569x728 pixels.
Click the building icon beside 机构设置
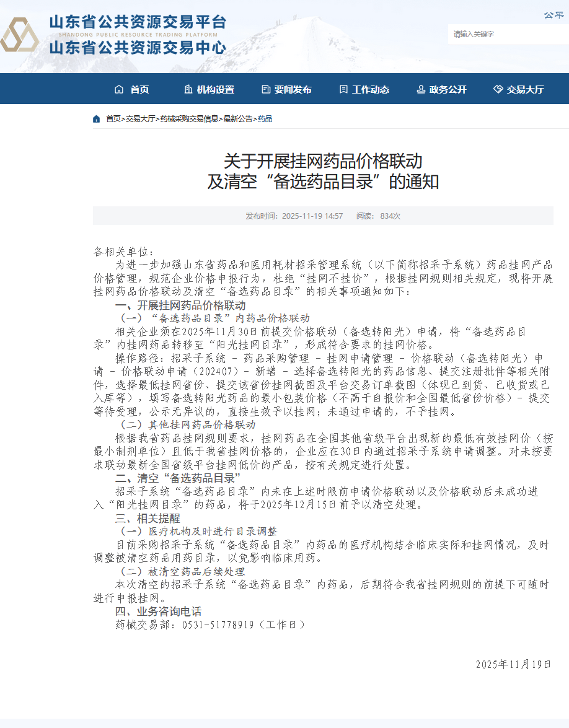[x=188, y=89]
